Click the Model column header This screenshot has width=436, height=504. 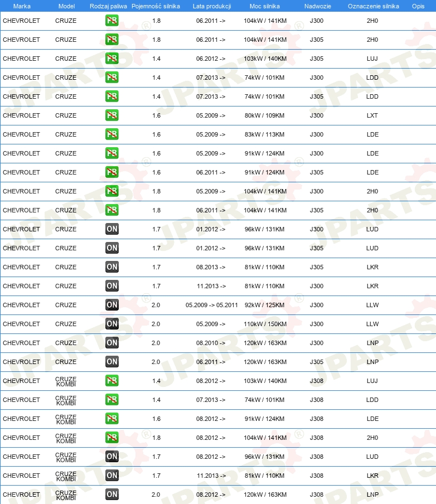pyautogui.click(x=66, y=6)
